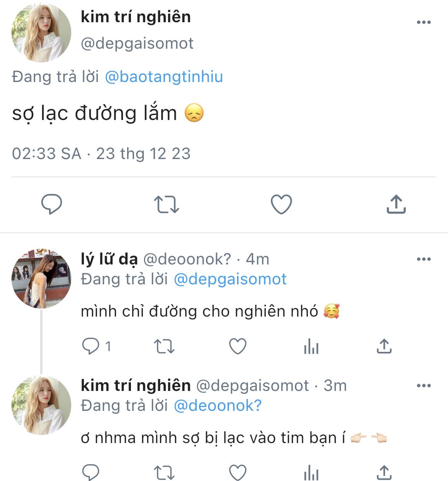Screen dimensions: 448x481
Task: Retweet the main tweet "sợ lạc đường lắm"
Action: 166,204
